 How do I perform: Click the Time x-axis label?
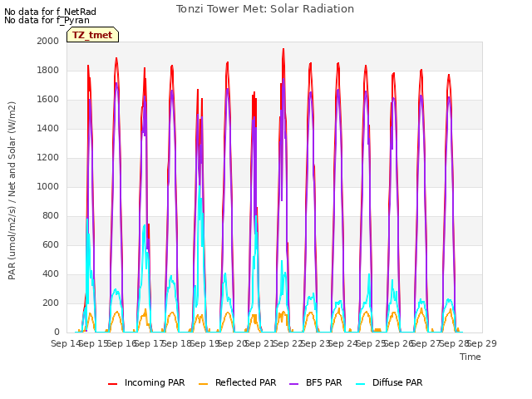[x=470, y=357]
